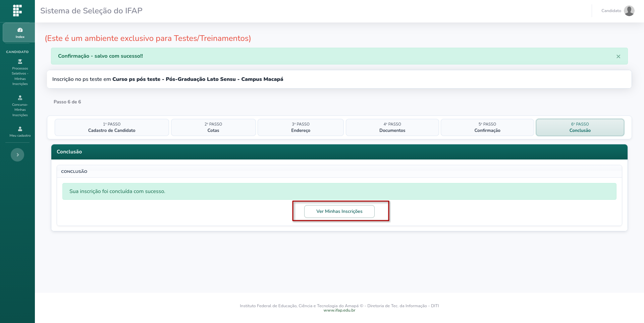Click the Testes/Treinamentos environment warning text
644x323 pixels.
point(148,38)
